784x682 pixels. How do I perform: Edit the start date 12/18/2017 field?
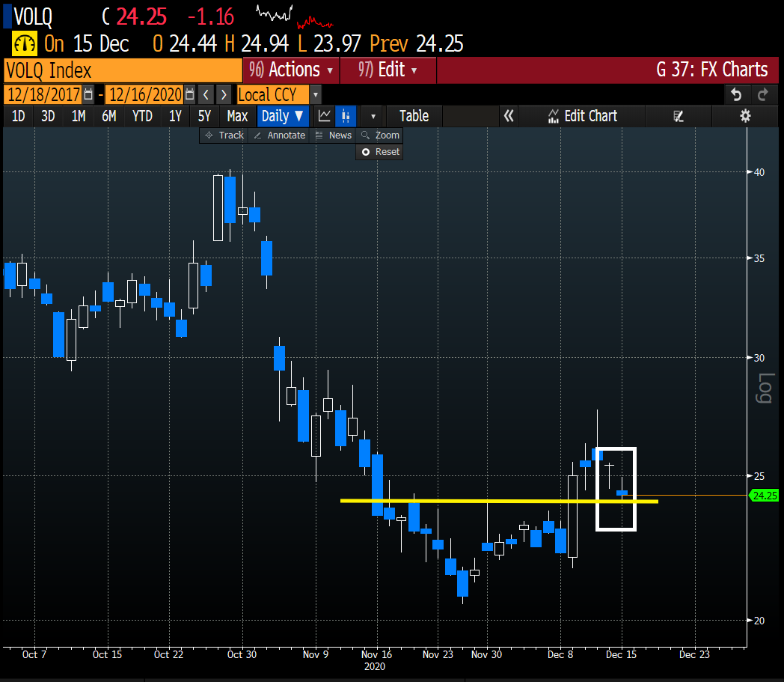tap(43, 94)
